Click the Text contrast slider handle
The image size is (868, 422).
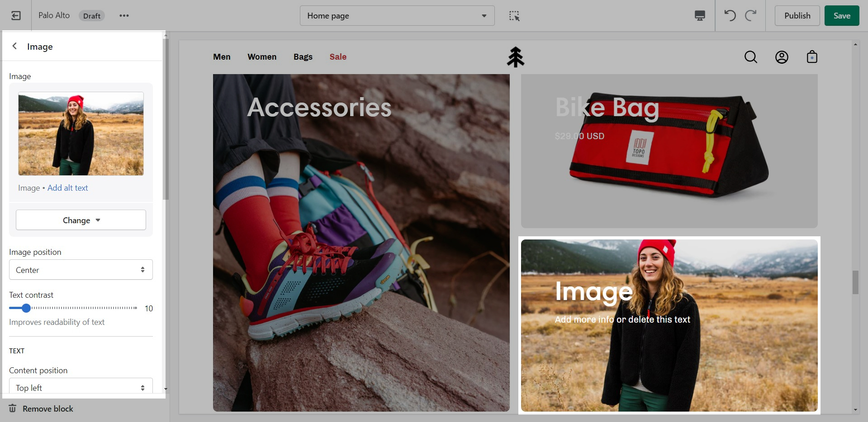point(26,308)
